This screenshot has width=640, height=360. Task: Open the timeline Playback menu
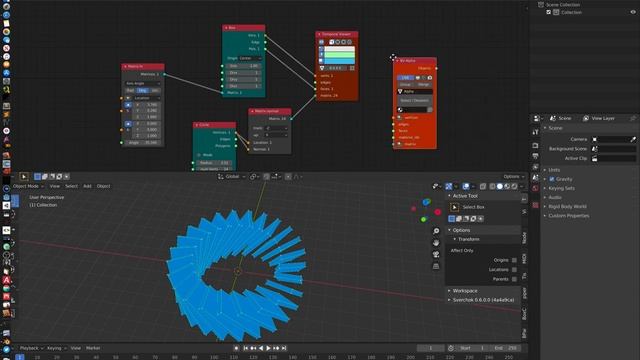tap(31, 348)
